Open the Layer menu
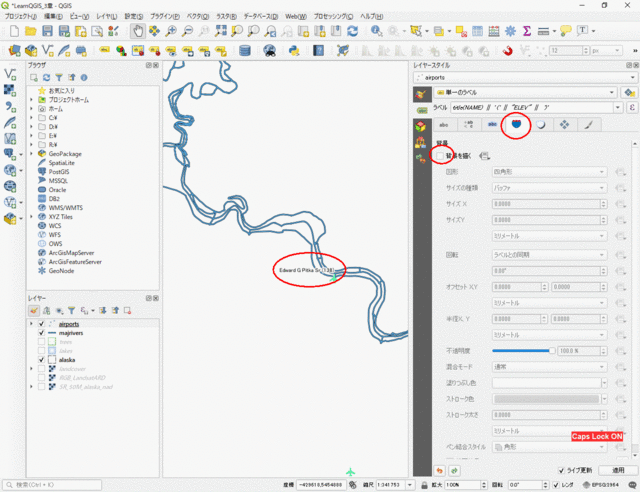 pos(107,16)
